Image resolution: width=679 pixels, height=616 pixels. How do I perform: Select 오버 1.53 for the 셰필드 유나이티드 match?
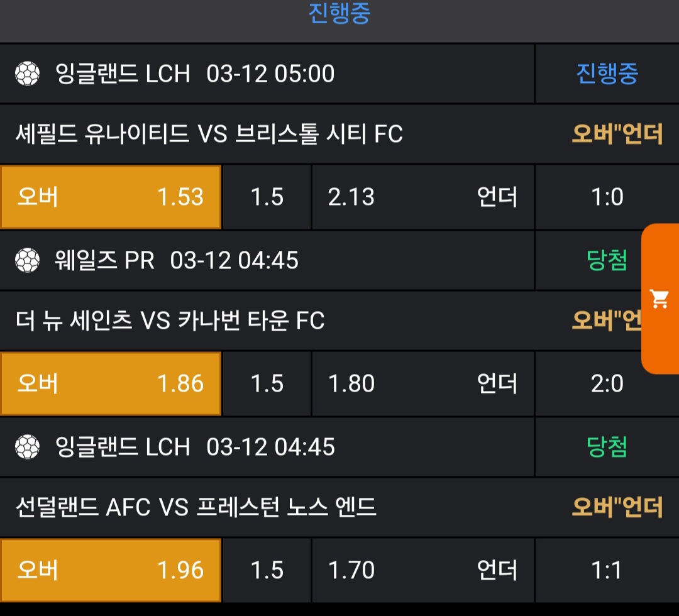coord(111,197)
